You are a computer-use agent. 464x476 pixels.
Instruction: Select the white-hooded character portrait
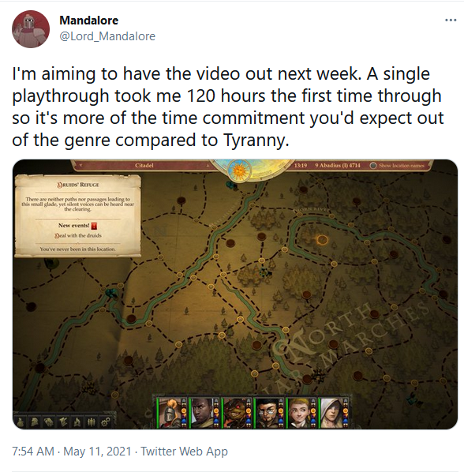[331, 413]
